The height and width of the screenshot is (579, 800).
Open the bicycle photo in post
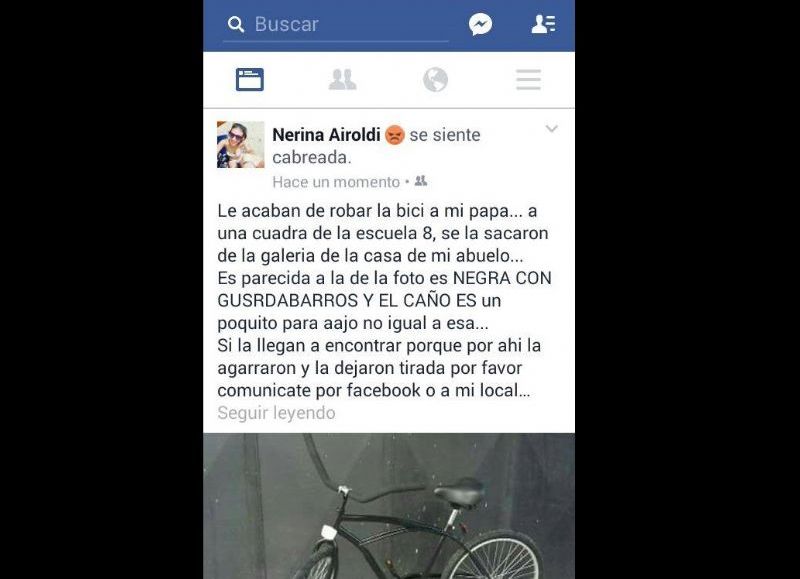[x=389, y=506]
